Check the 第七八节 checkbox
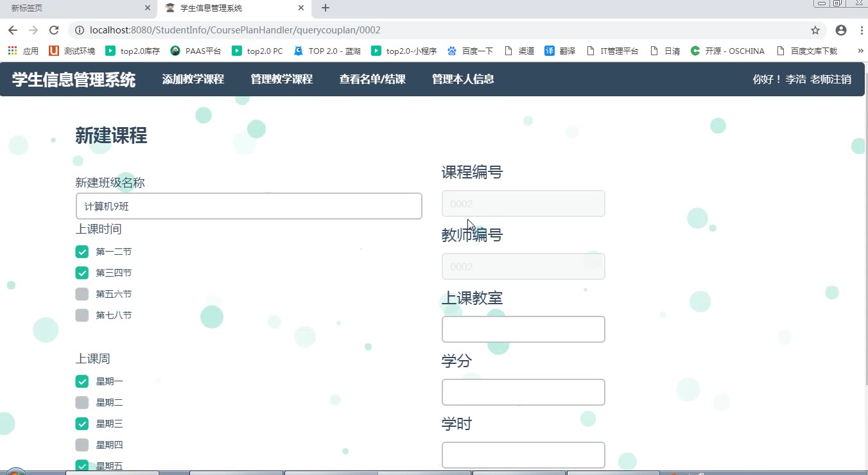Viewport: 868px width, 475px height. [82, 315]
